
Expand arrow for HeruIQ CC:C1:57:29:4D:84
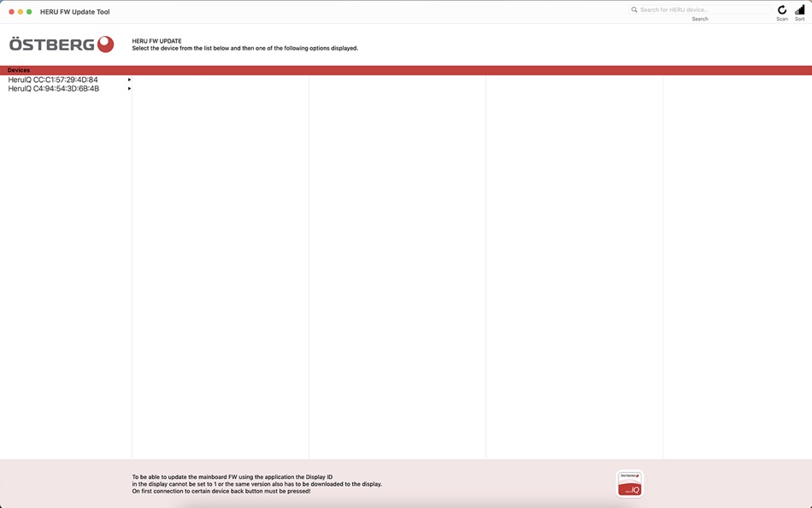129,80
